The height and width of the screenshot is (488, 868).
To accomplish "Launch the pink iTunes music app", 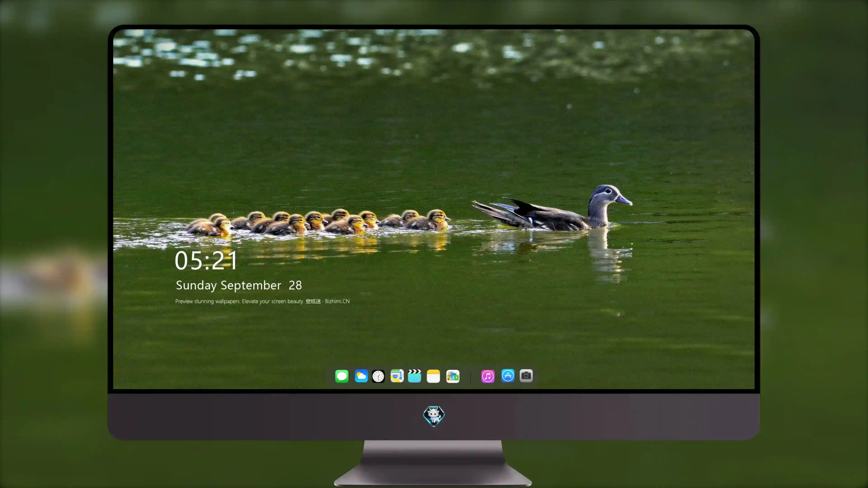I will coord(488,376).
